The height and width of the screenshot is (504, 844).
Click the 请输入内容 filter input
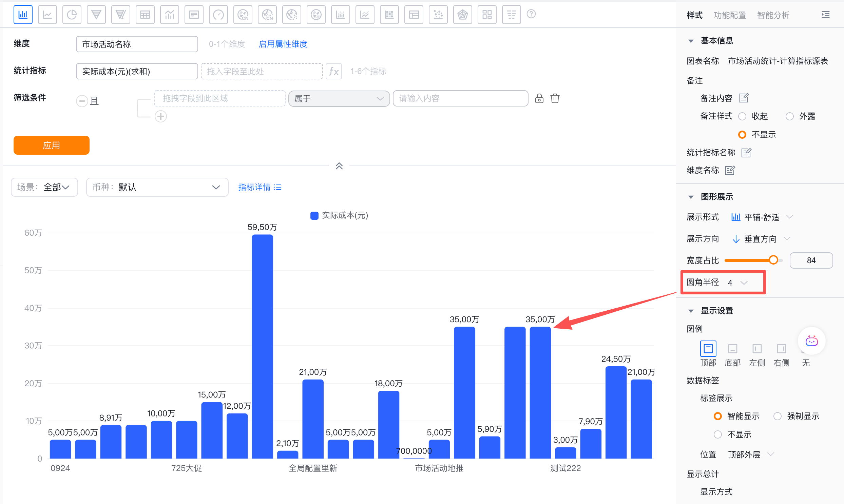click(x=460, y=98)
